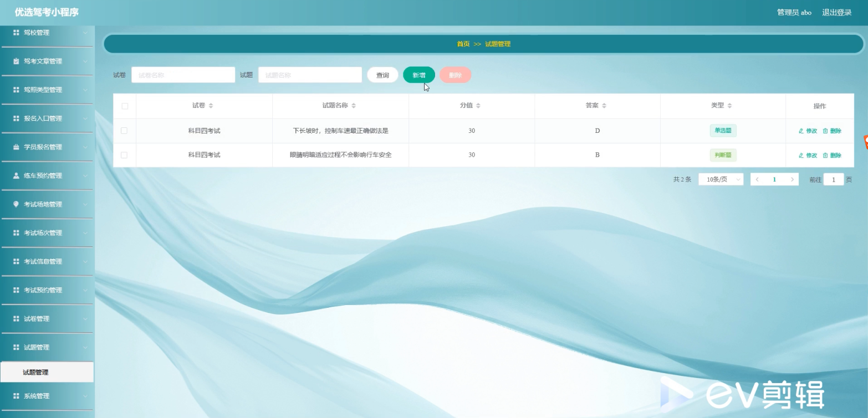Click 下长坡时，控制车速最正确做法是 cell
868x418 pixels.
[340, 131]
